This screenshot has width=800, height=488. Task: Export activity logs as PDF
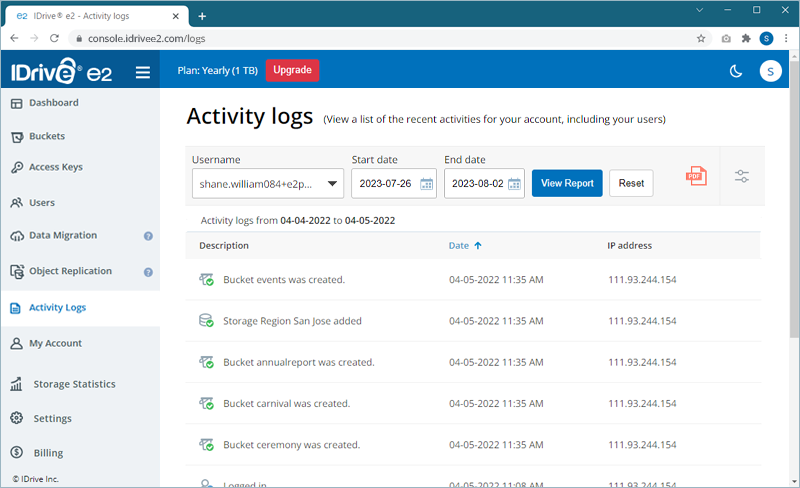point(695,177)
